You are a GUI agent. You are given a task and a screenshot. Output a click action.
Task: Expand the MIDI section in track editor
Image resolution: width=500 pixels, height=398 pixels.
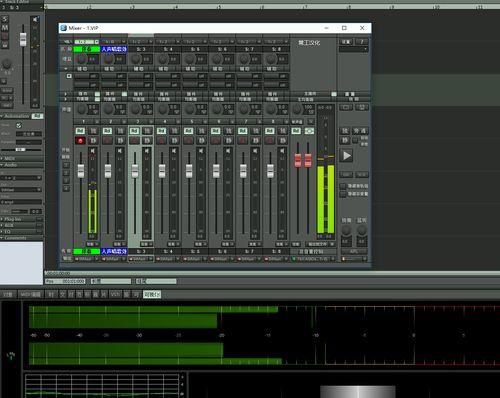(x=2, y=158)
